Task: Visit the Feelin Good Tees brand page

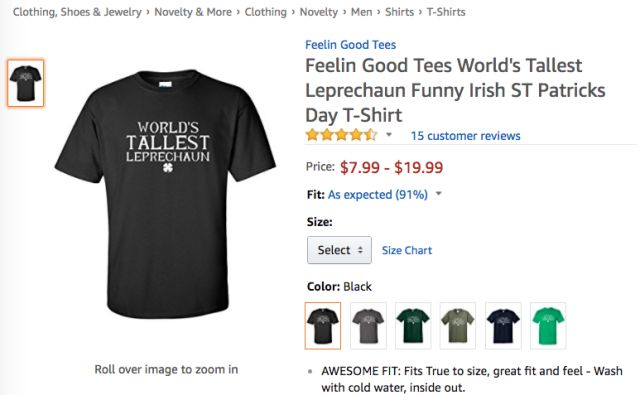Action: pyautogui.click(x=351, y=44)
